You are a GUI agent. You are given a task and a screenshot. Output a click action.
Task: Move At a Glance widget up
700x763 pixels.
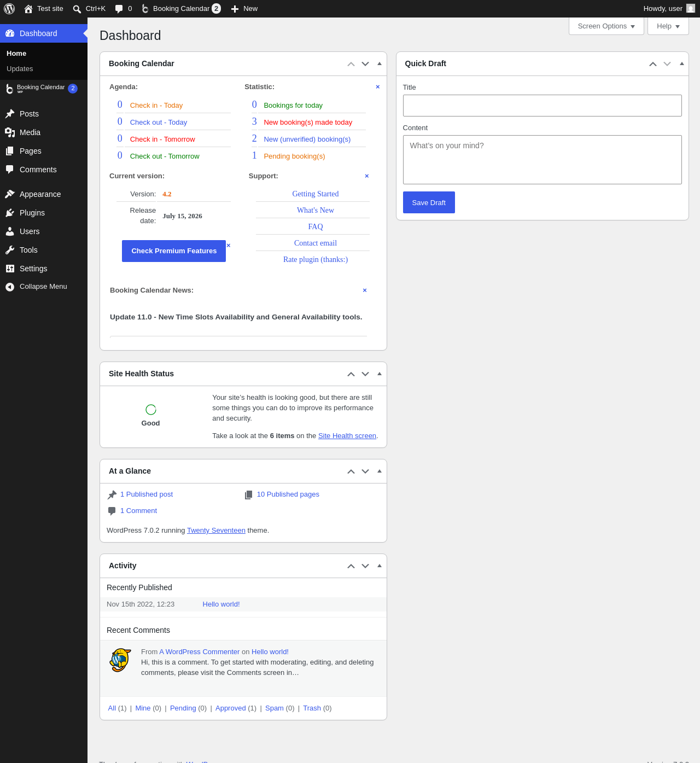tap(351, 471)
